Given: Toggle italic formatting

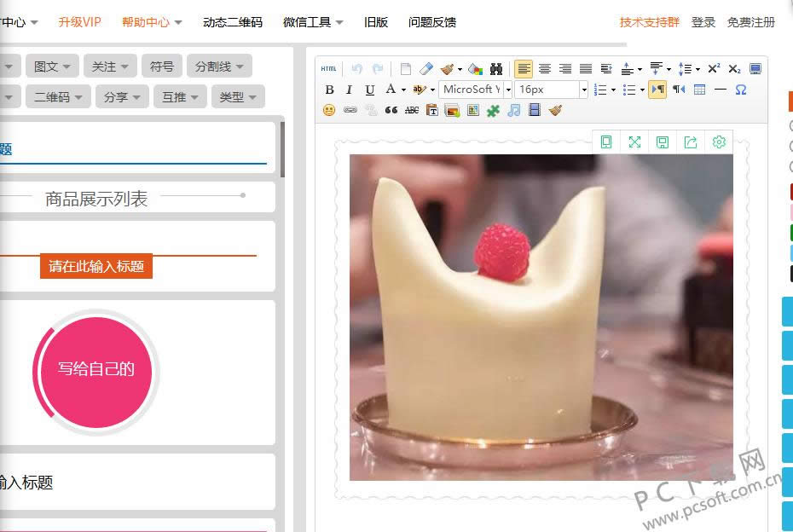Looking at the screenshot, I should [349, 89].
